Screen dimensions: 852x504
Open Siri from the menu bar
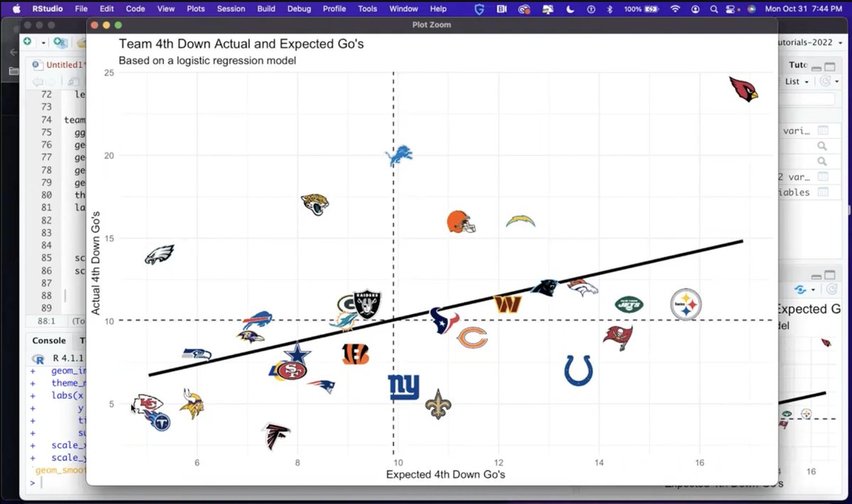(751, 9)
